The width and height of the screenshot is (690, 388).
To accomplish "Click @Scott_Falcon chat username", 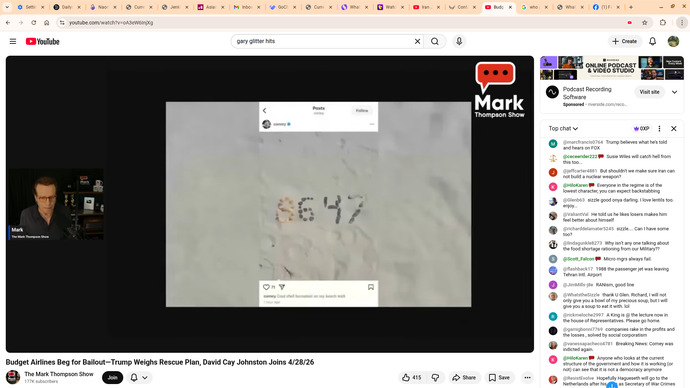I will pos(579,259).
